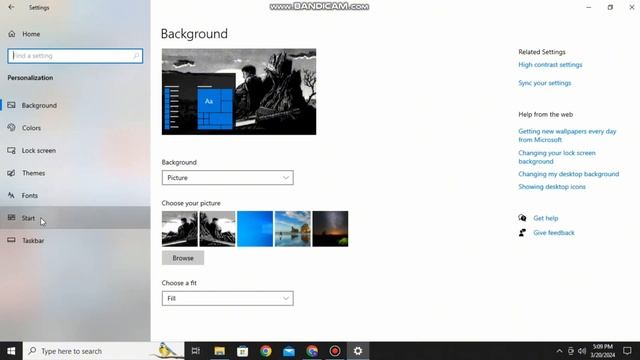Open Changing your lock screen background link
The width and height of the screenshot is (640, 360).
tap(557, 157)
